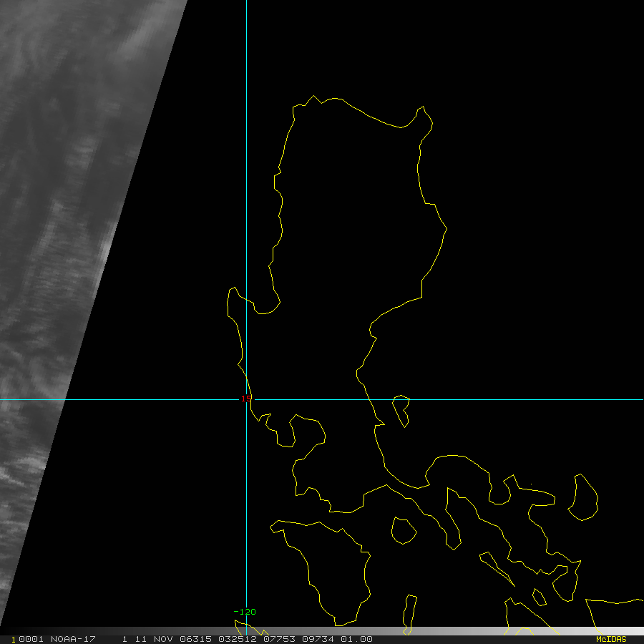Click the red 15 latitude label

[245, 399]
